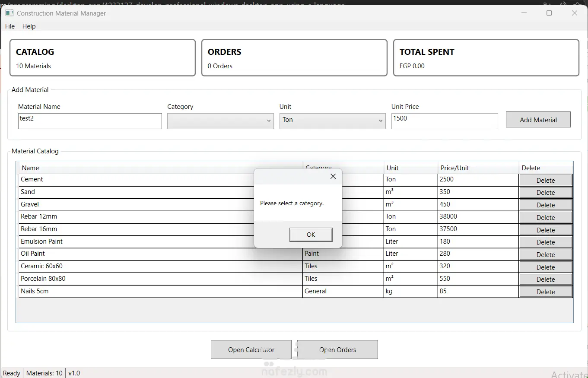
Task: Close the warning dialog with its X
Action: click(333, 176)
